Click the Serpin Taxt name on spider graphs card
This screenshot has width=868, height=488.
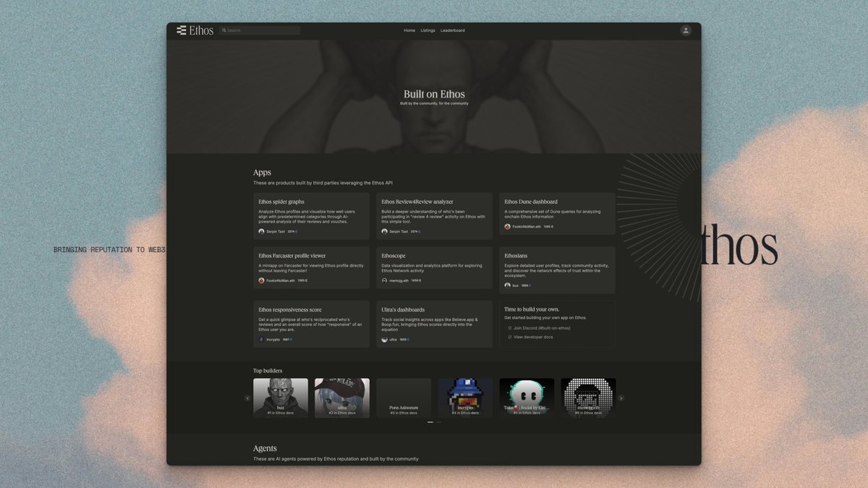click(x=276, y=231)
